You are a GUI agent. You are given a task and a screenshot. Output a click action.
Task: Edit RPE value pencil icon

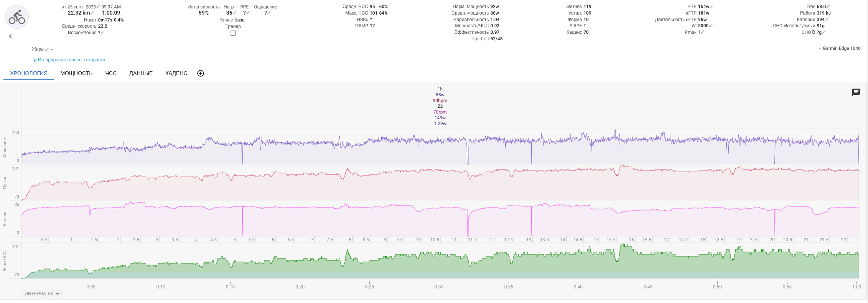(248, 13)
